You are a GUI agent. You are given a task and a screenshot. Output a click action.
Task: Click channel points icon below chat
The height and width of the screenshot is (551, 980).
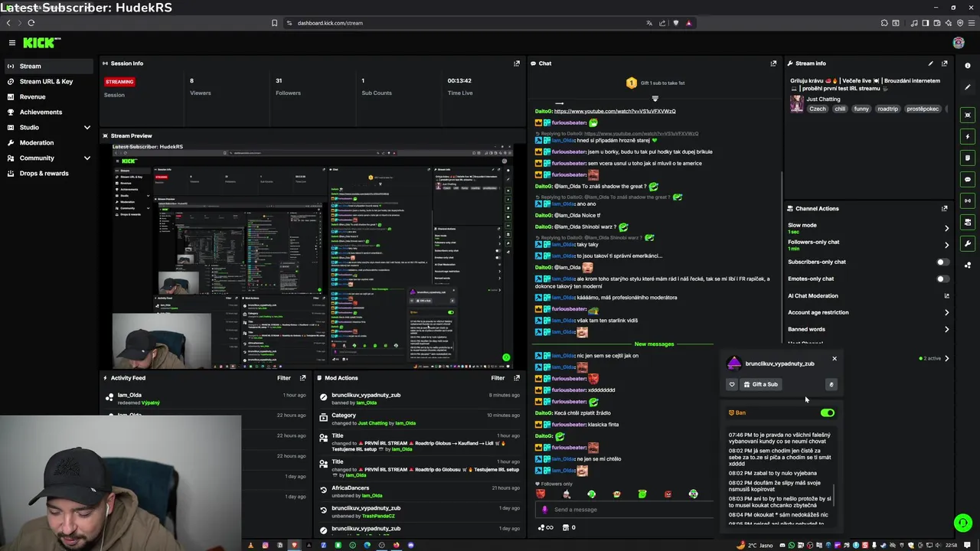pyautogui.click(x=545, y=527)
